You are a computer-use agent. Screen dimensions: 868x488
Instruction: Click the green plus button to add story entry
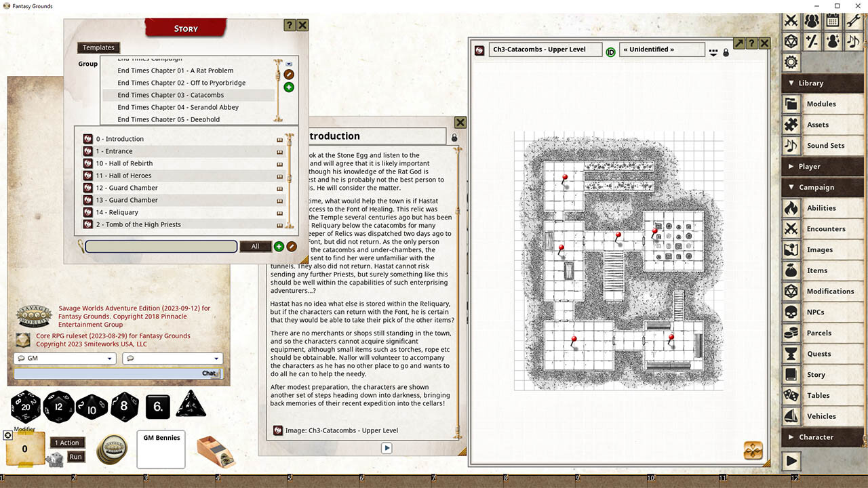point(279,247)
